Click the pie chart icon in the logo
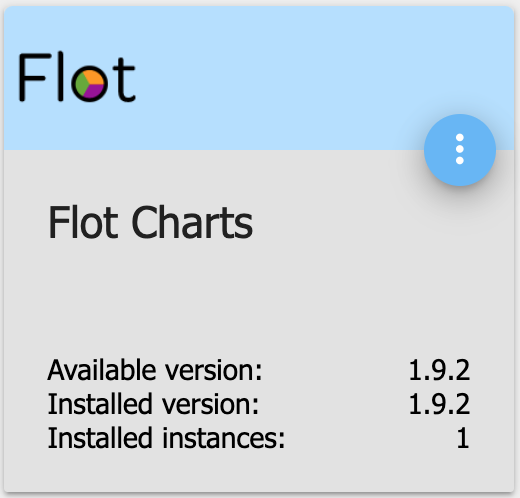 [89, 84]
